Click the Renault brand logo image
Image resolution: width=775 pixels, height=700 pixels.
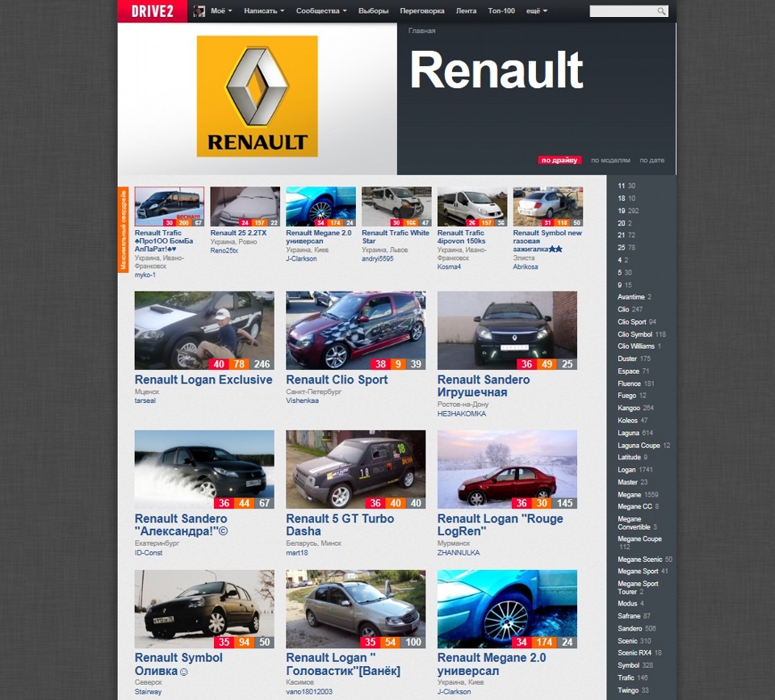(x=257, y=96)
